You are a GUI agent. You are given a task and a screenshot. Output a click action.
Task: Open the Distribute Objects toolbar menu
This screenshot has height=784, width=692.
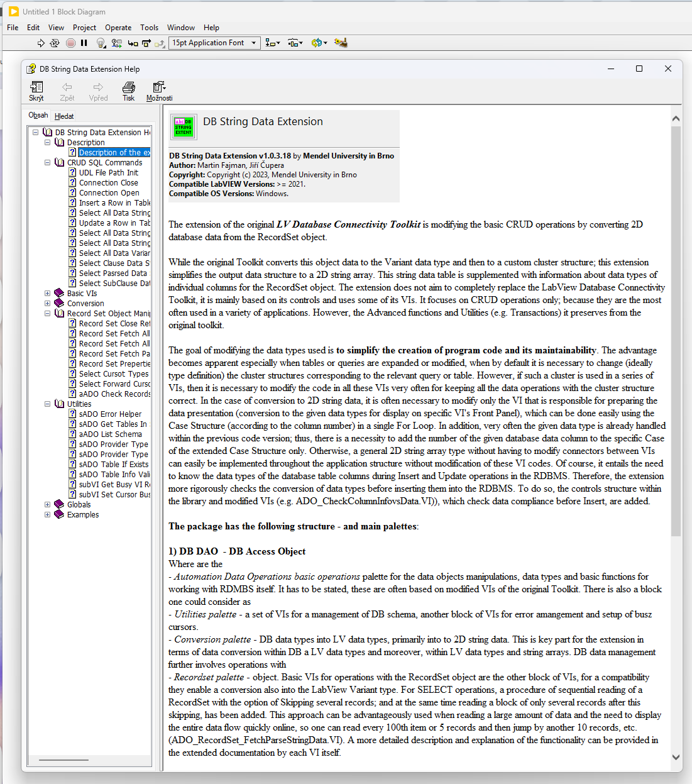(295, 43)
